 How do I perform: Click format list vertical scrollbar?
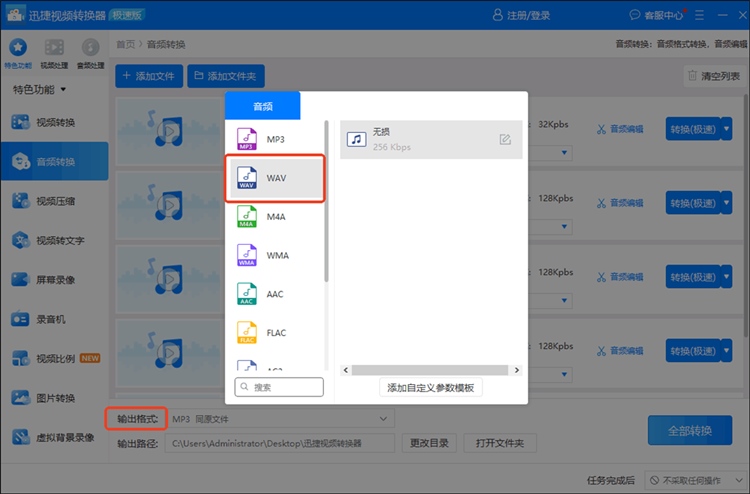[x=326, y=201]
